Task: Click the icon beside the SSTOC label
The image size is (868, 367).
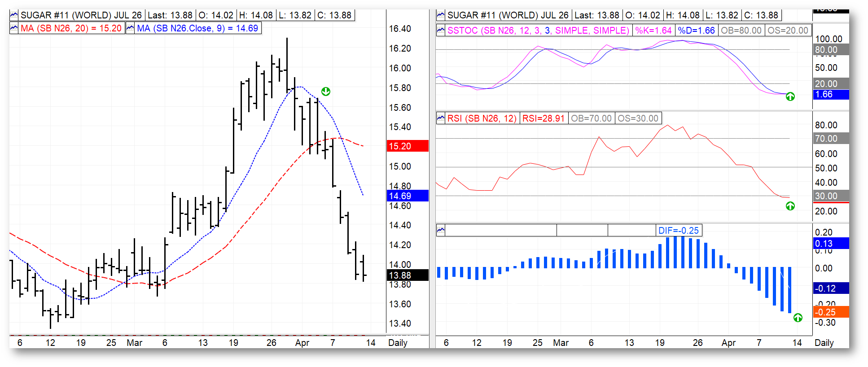Action: tap(441, 31)
